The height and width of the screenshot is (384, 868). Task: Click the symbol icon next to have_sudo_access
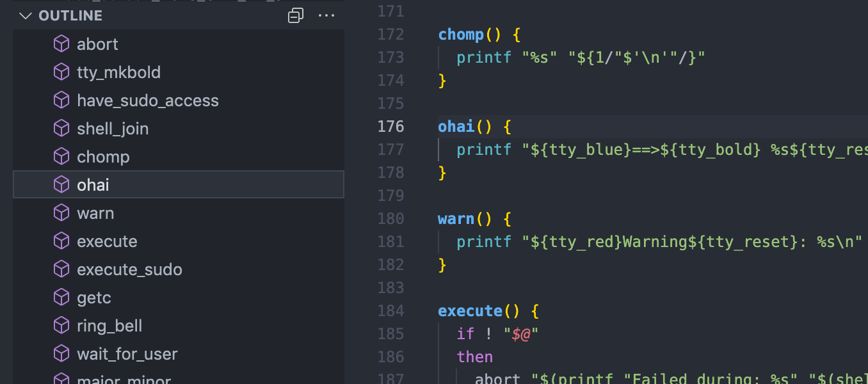pyautogui.click(x=61, y=100)
